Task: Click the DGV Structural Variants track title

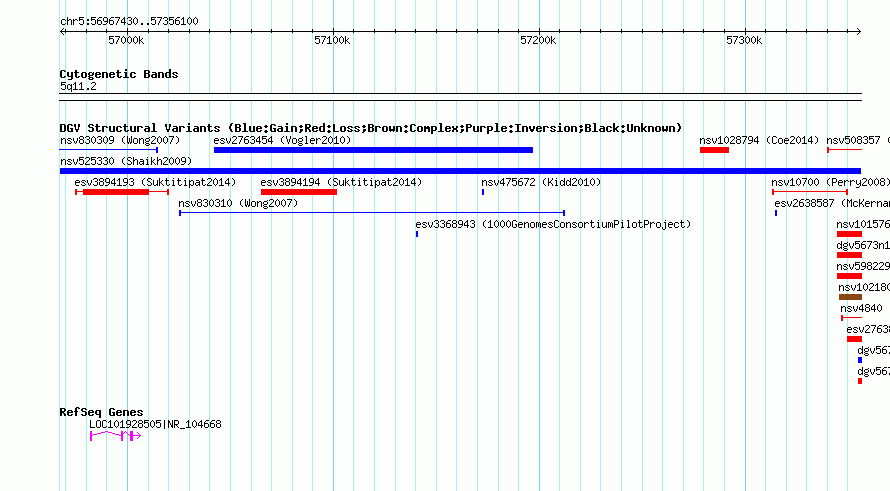Action: coord(371,128)
